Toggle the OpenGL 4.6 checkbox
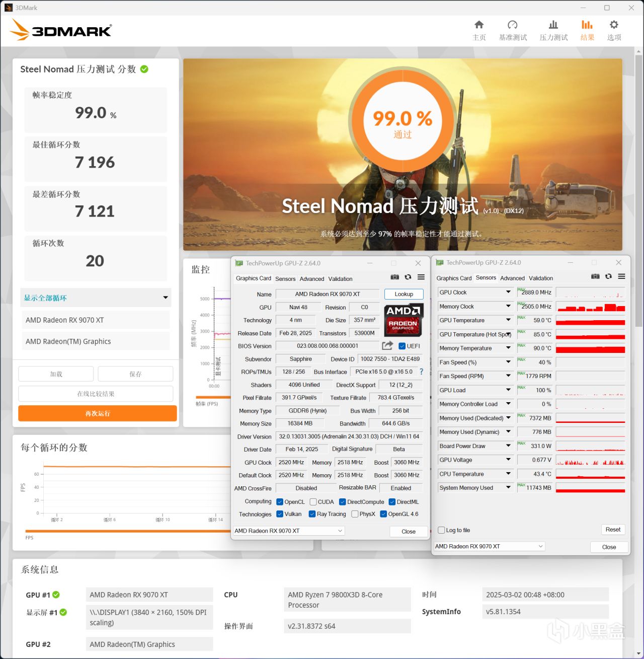 pyautogui.click(x=383, y=514)
